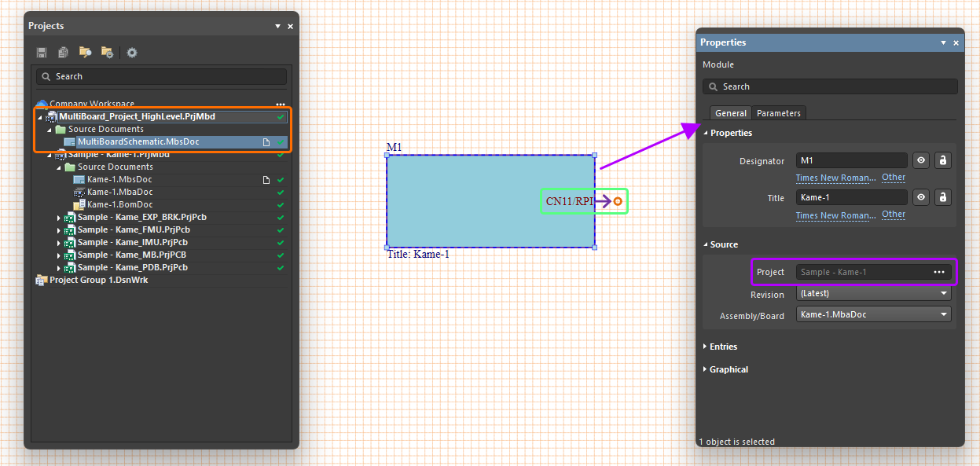The width and height of the screenshot is (980, 466).
Task: Click the Properties panel search field
Action: (830, 86)
